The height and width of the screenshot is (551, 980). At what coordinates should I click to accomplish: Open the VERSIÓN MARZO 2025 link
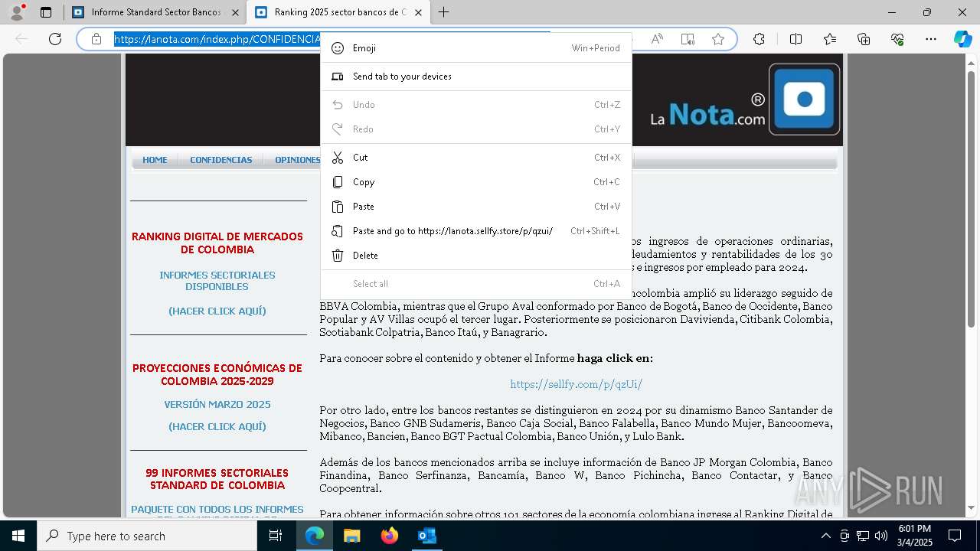[217, 404]
